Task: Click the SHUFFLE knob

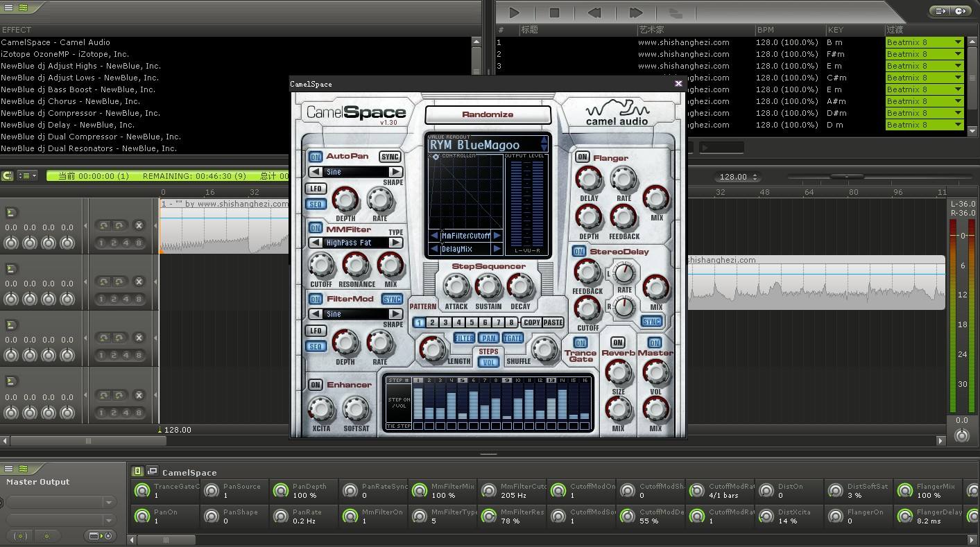Action: tap(544, 349)
